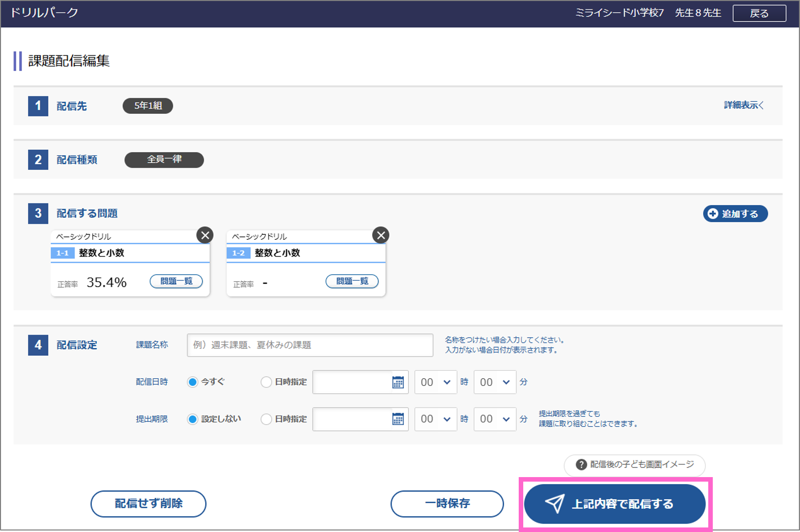Click the 1-2 drill number label
Image resolution: width=800 pixels, height=532 pixels.
coord(238,253)
